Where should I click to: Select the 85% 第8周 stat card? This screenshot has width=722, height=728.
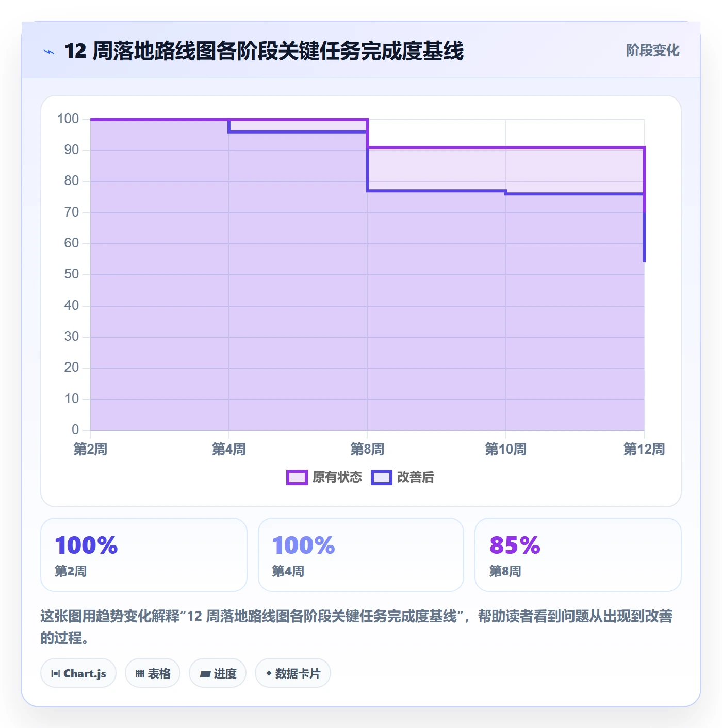[578, 555]
